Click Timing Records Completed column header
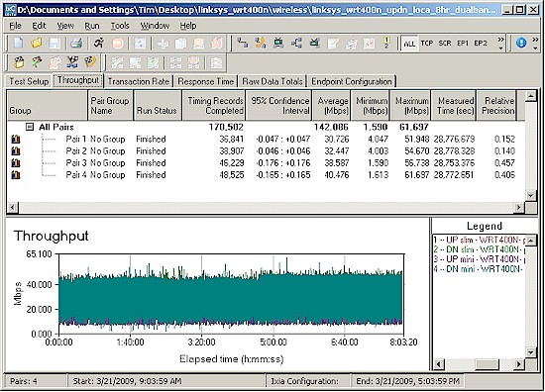Viewport: 545px width, 392px height. [x=214, y=105]
